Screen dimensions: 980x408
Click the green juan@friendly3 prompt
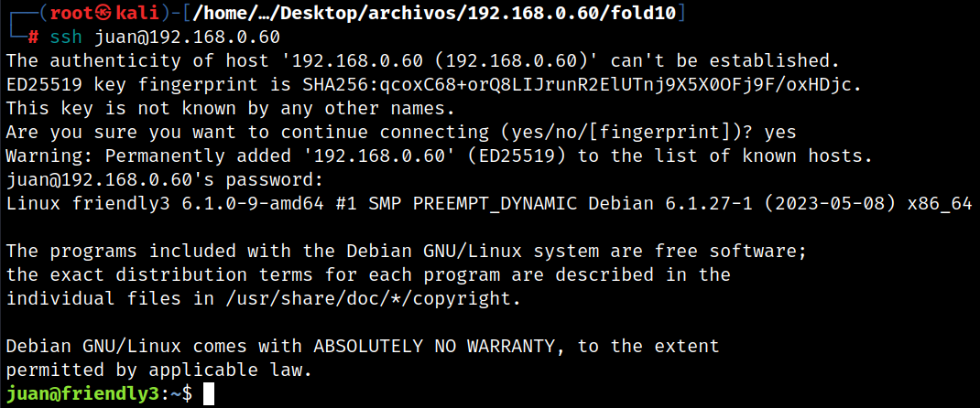point(82,394)
